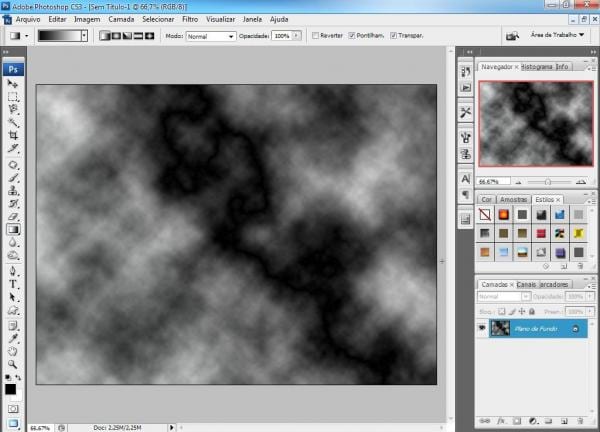Select the Crop tool
The image size is (600, 432).
click(13, 135)
